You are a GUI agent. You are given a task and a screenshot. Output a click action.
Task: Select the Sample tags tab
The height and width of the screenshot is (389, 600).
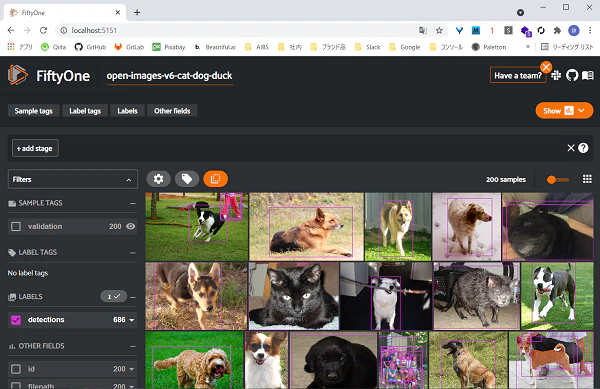tap(33, 111)
